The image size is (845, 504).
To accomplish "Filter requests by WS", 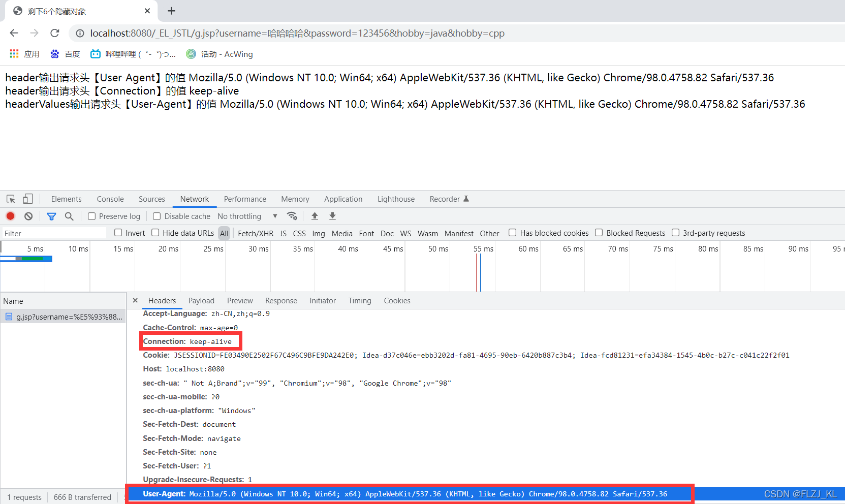I will tap(405, 233).
